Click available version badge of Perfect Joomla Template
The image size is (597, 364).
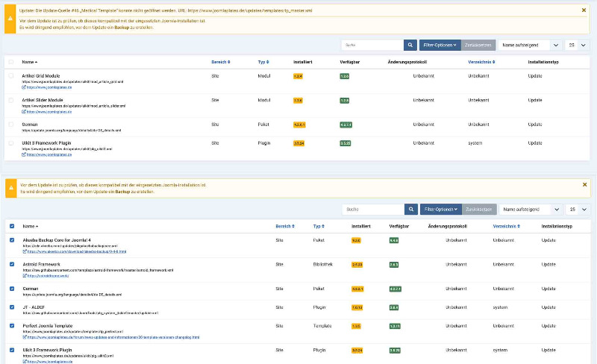coord(395,326)
